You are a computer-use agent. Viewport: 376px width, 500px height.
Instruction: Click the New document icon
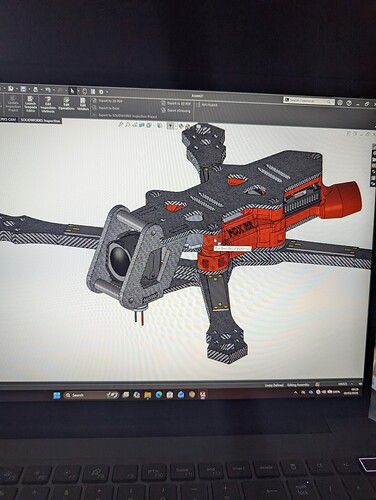coord(11,89)
